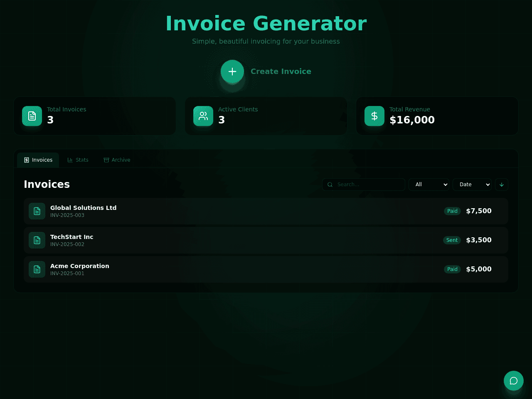Open the Archive tab

click(x=117, y=160)
